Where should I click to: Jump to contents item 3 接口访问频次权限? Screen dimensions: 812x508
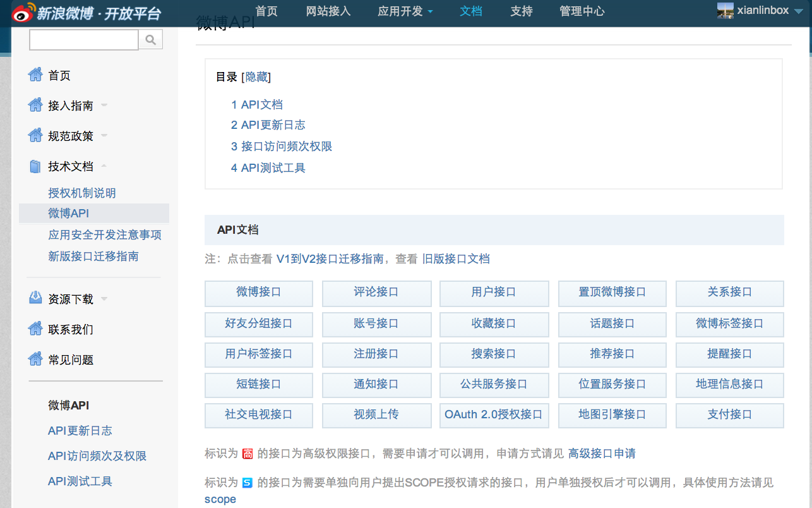(282, 147)
